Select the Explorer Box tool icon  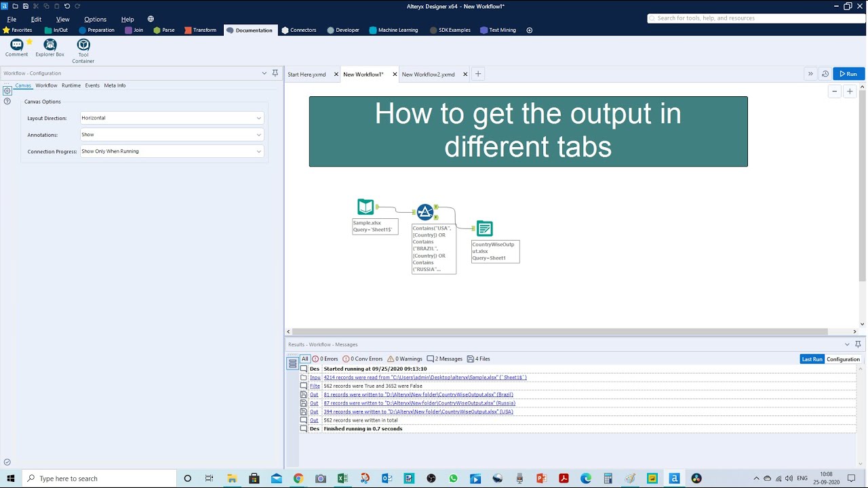click(50, 45)
